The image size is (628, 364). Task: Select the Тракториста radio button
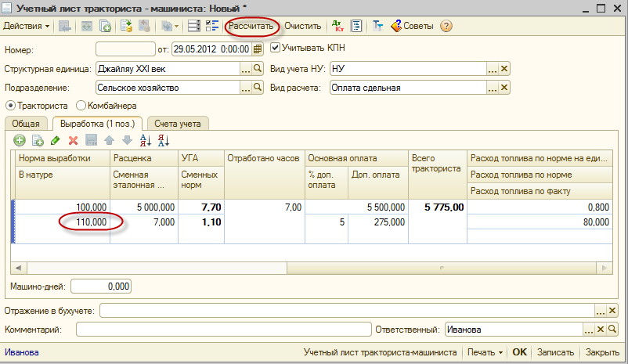click(10, 106)
